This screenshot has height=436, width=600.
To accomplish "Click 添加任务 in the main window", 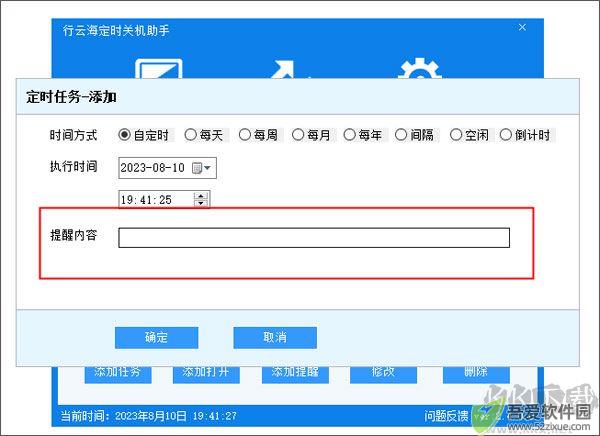I will [118, 374].
